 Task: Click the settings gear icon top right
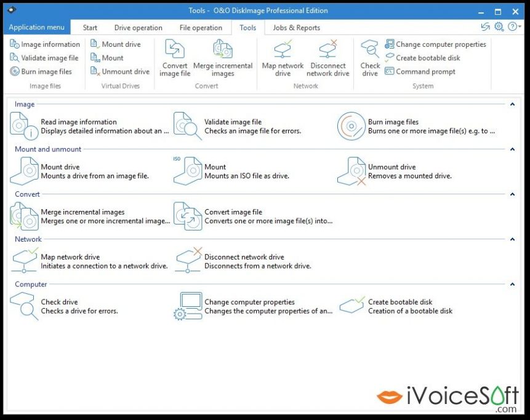coord(499,26)
